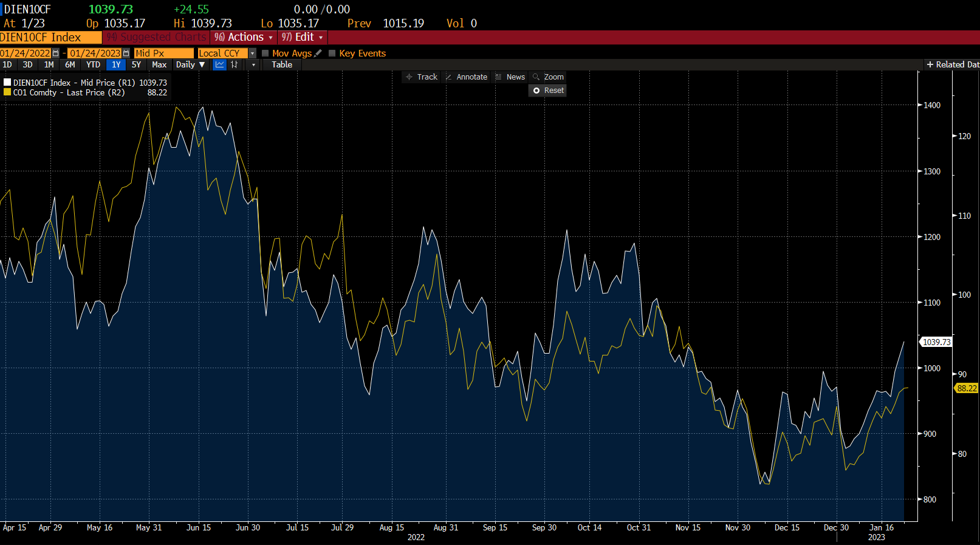Select the YTD time range

pyautogui.click(x=93, y=64)
